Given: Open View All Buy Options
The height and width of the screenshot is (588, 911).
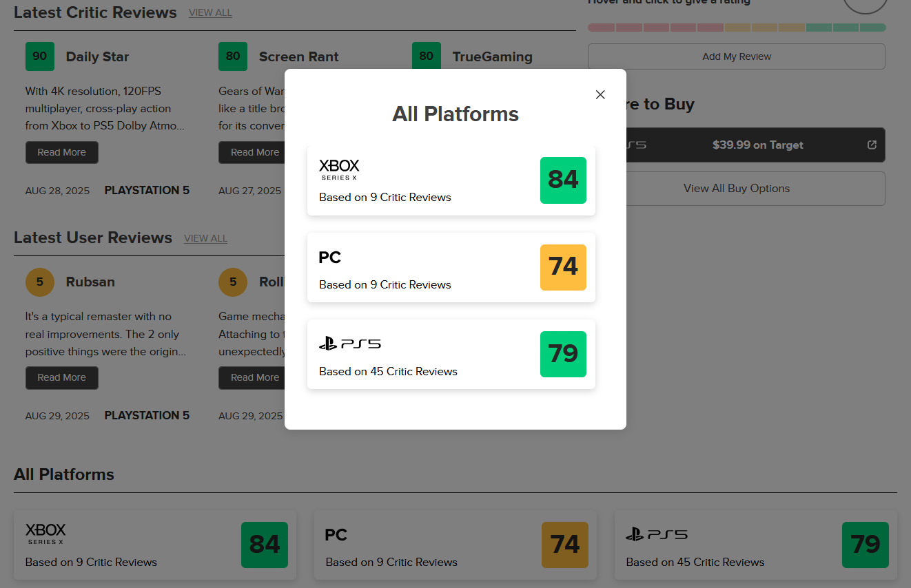Looking at the screenshot, I should coord(736,188).
